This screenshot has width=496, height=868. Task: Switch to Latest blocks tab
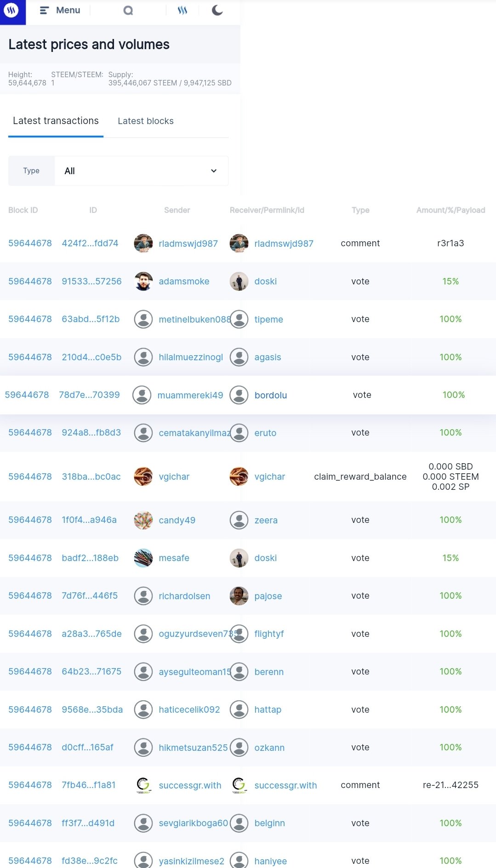[145, 121]
